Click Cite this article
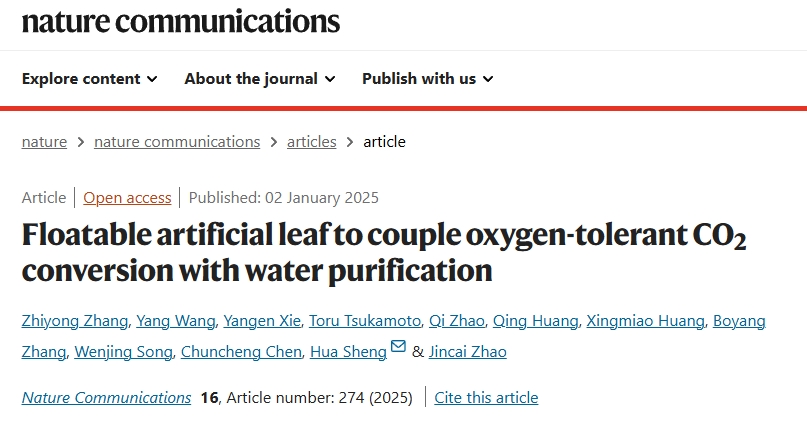807x426 pixels. 486,397
